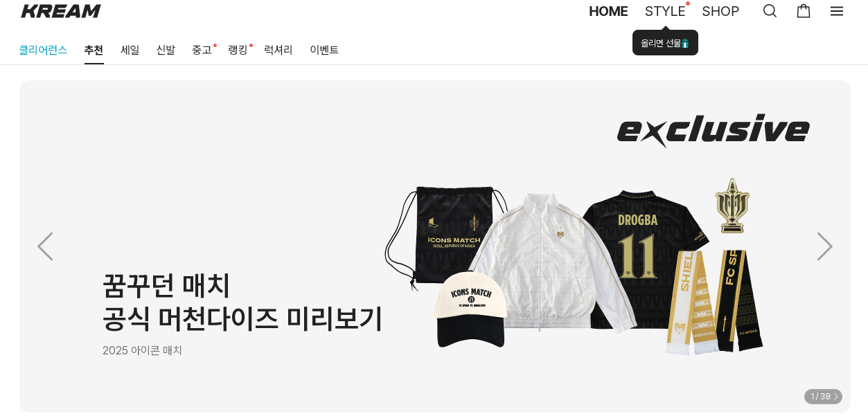Open the shopping bag icon
This screenshot has height=416, width=868.
point(804,11)
